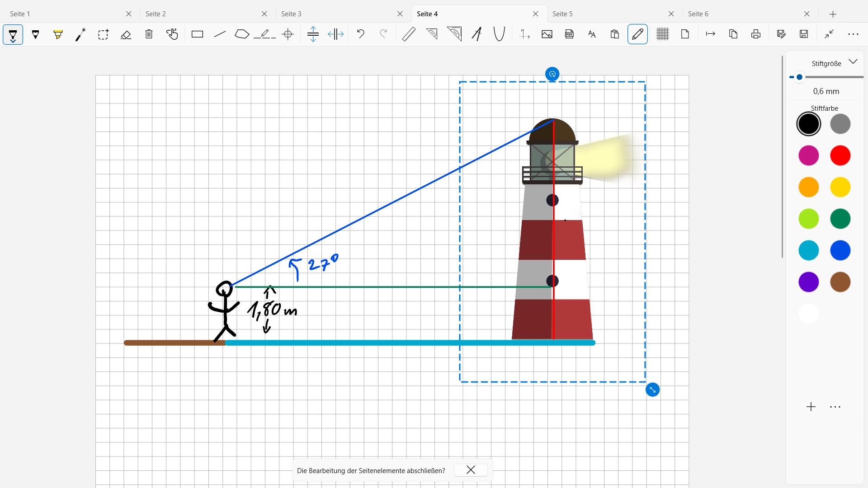Add a new page tab
The image size is (868, 488).
click(833, 14)
